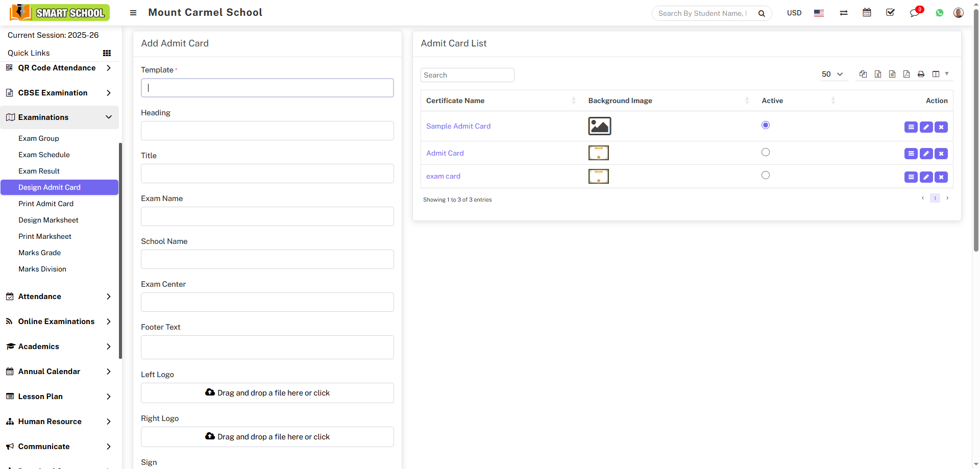Export admit card list to Excel
This screenshot has width=980, height=469.
click(x=878, y=74)
